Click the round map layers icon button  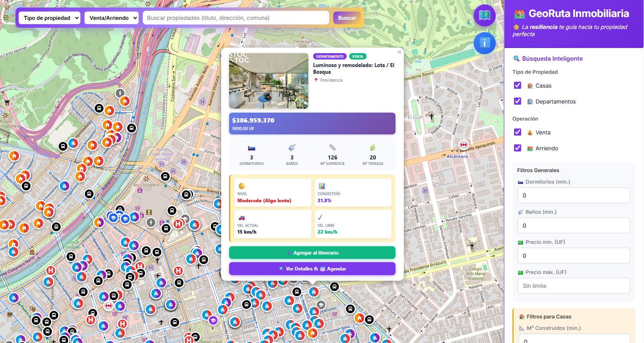(485, 16)
